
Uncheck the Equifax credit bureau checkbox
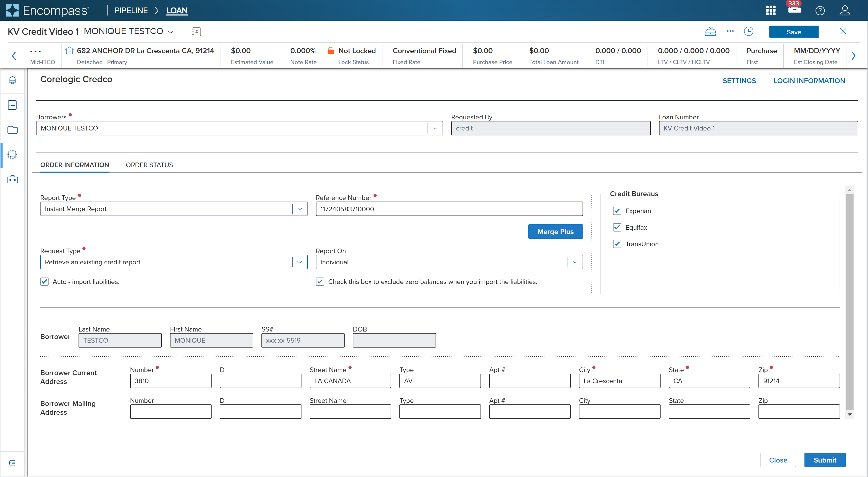[617, 228]
